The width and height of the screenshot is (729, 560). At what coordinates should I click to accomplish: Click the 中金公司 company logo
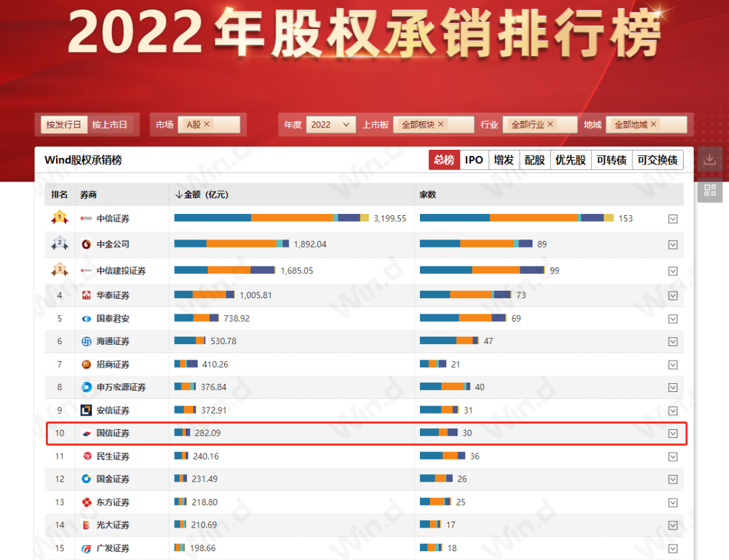[x=86, y=244]
